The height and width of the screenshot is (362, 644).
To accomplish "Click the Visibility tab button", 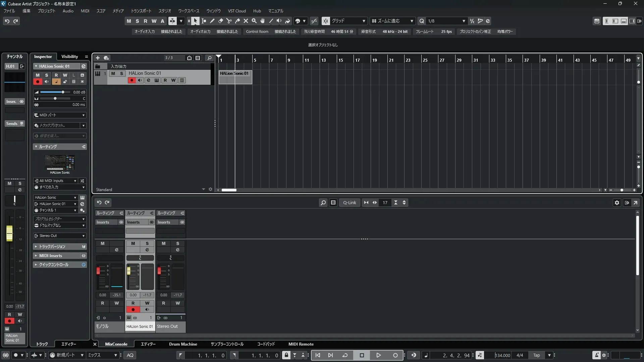I will point(69,57).
